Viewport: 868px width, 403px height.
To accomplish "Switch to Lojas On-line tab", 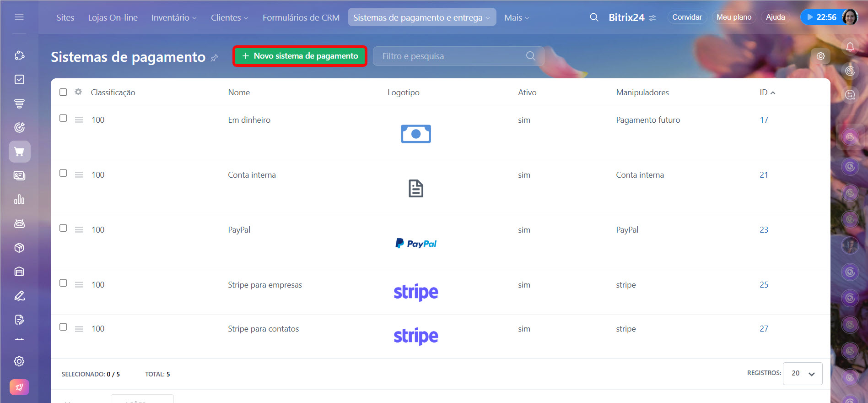I will pyautogui.click(x=113, y=17).
